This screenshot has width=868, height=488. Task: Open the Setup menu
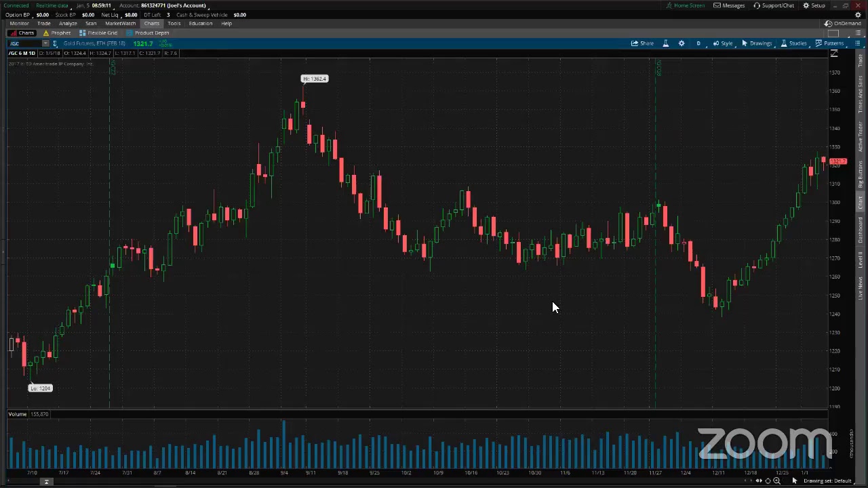click(814, 5)
